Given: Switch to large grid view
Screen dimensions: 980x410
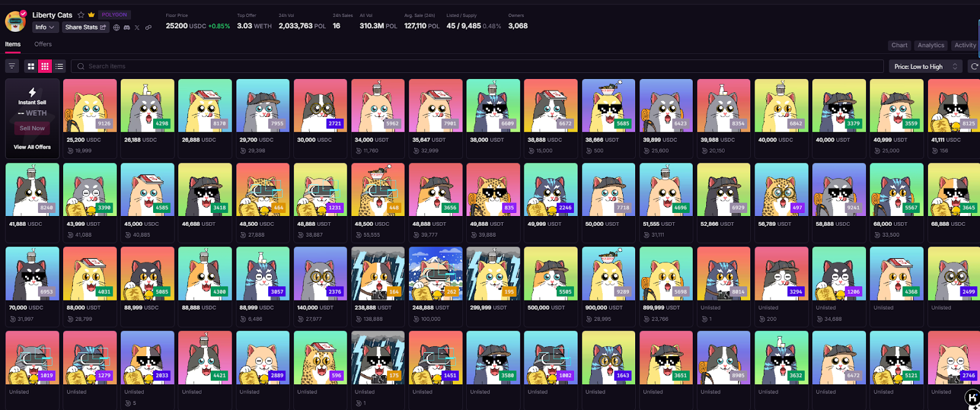Looking at the screenshot, I should 31,66.
